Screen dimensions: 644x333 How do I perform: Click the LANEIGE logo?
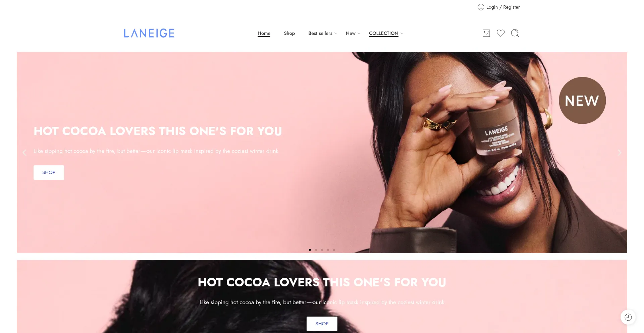[149, 33]
